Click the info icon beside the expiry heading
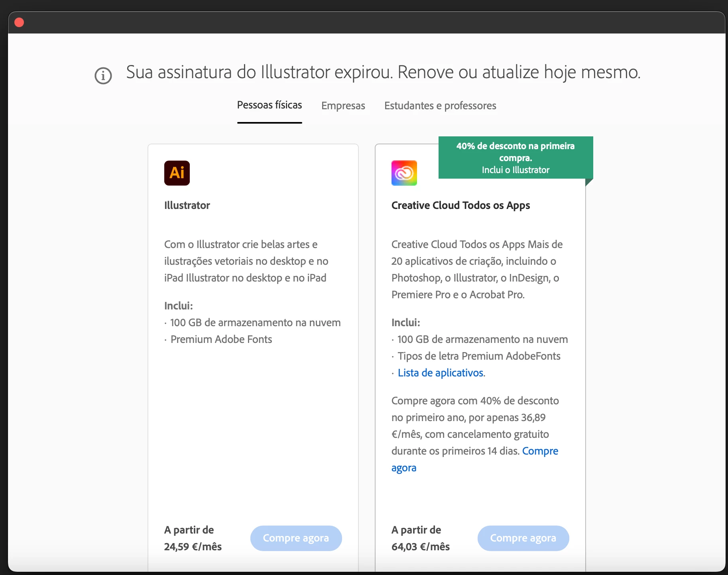This screenshot has width=728, height=575. [103, 76]
